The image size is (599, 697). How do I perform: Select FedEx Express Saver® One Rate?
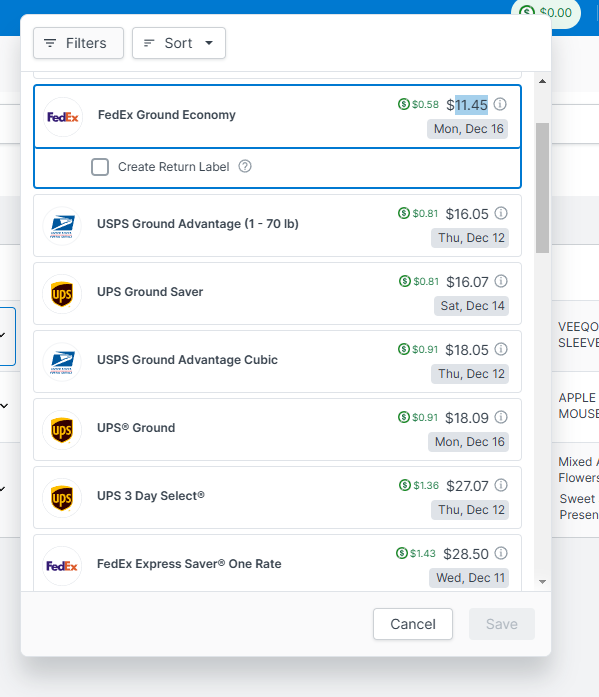click(277, 563)
